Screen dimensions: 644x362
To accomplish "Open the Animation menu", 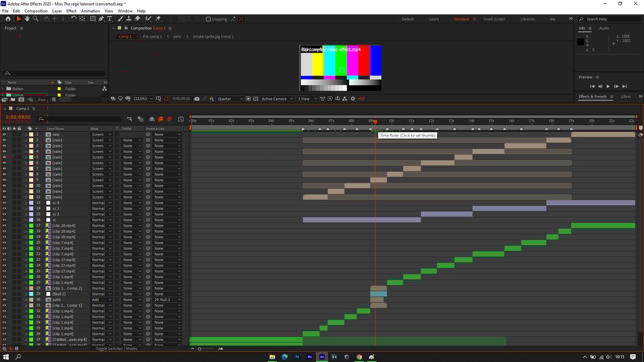I will point(91,11).
